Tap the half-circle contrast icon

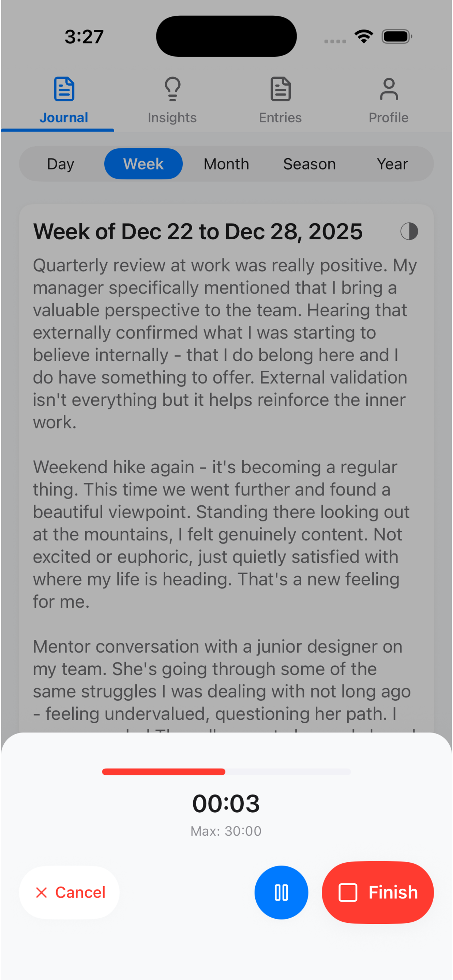click(409, 231)
